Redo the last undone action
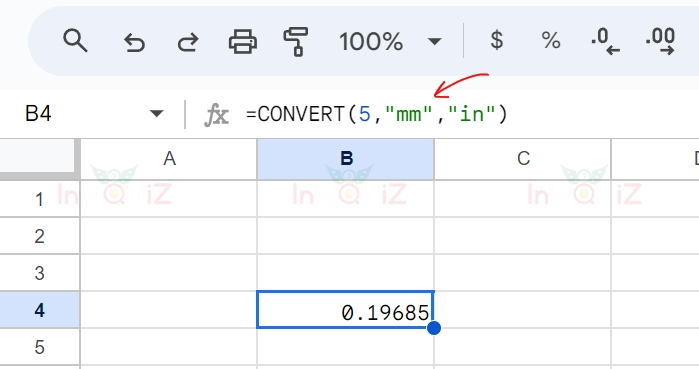The height and width of the screenshot is (369, 699). tap(188, 42)
